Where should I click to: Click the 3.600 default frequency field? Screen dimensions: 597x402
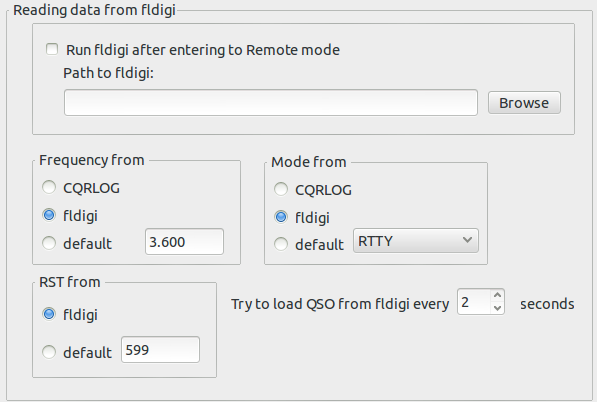pos(184,241)
